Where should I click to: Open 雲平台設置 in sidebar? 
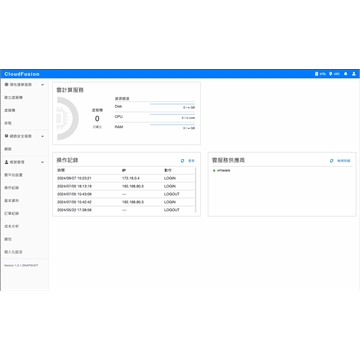[13, 175]
